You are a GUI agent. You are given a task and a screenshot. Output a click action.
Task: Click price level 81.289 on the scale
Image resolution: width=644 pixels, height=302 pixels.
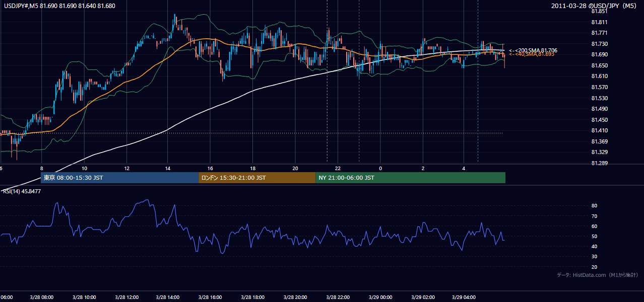pyautogui.click(x=599, y=163)
